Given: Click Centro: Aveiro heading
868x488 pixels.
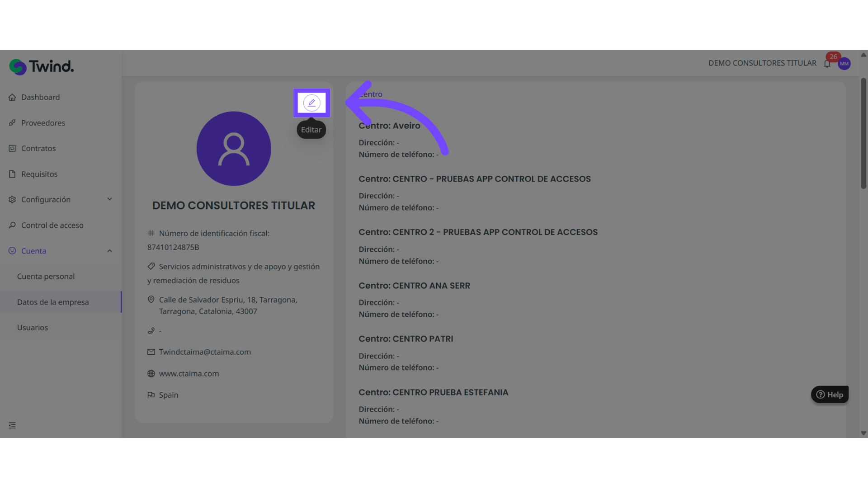Looking at the screenshot, I should (x=389, y=126).
